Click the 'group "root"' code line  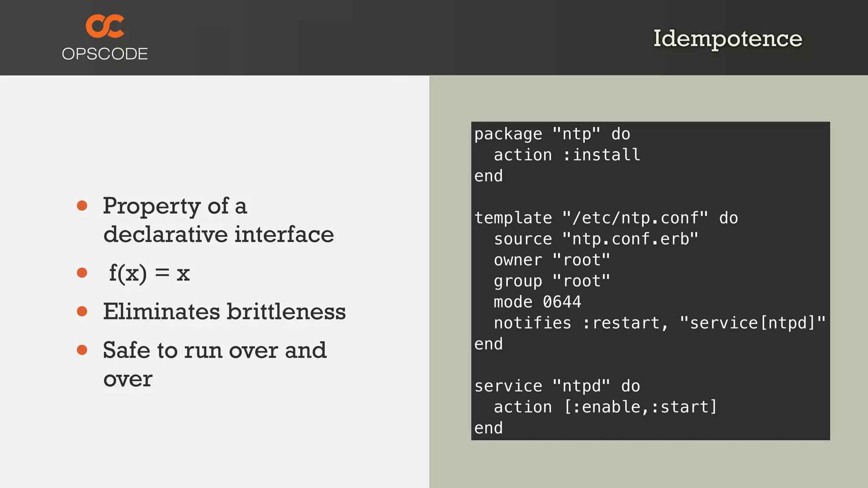pyautogui.click(x=552, y=281)
